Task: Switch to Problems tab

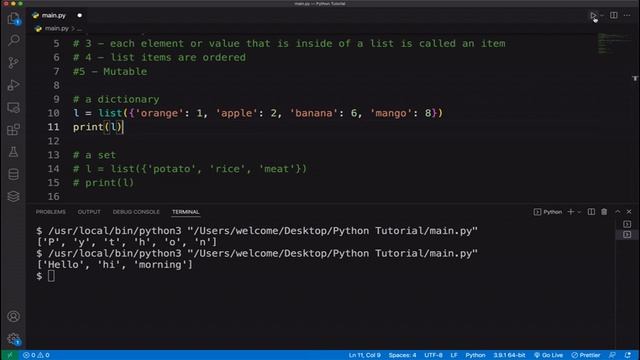Action: (x=51, y=212)
